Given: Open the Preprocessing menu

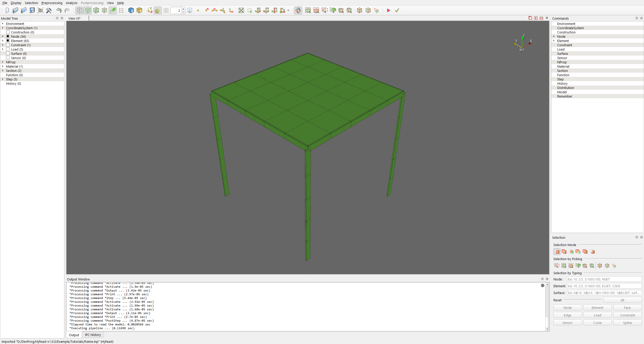Looking at the screenshot, I should [x=52, y=3].
